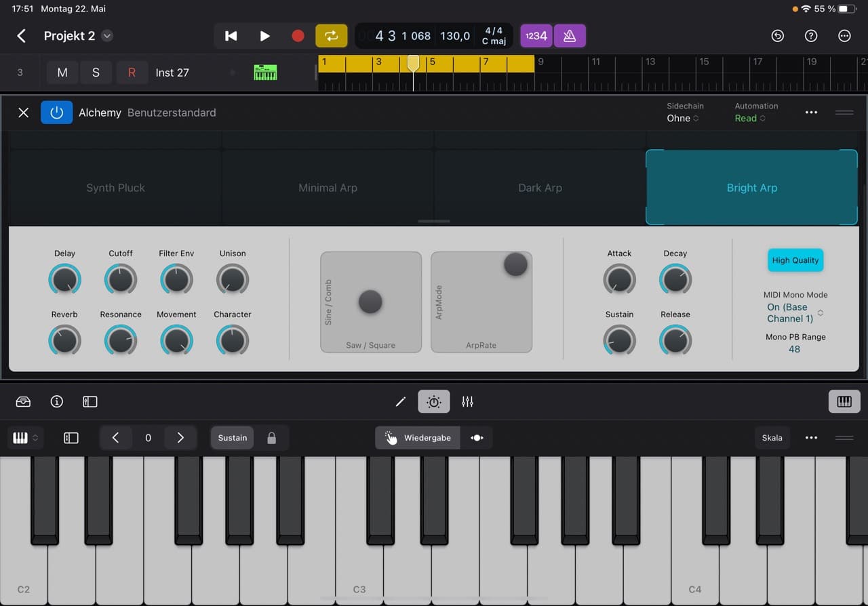868x606 pixels.
Task: Click the Delay knob
Action: [64, 279]
